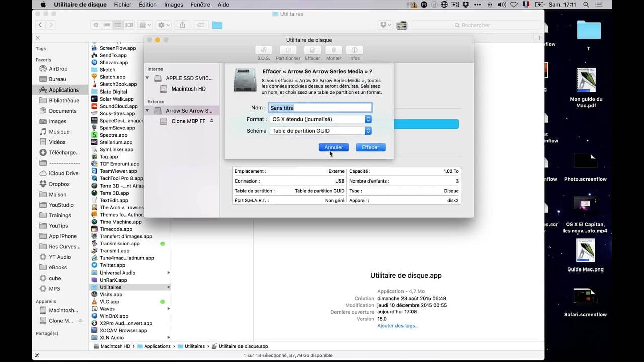Eject the Clone MBP FF volume
This screenshot has width=644, height=362.
[212, 121]
